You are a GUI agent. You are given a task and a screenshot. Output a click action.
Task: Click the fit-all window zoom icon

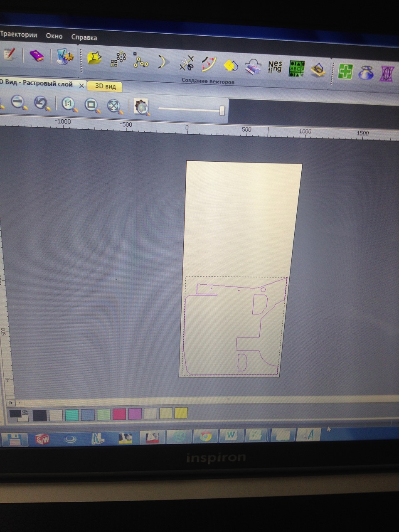[x=114, y=106]
